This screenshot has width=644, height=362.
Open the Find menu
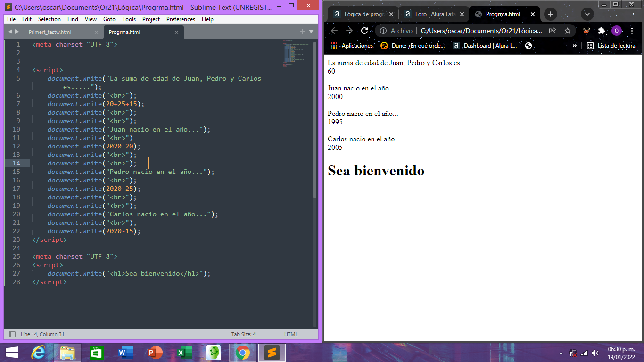point(73,19)
